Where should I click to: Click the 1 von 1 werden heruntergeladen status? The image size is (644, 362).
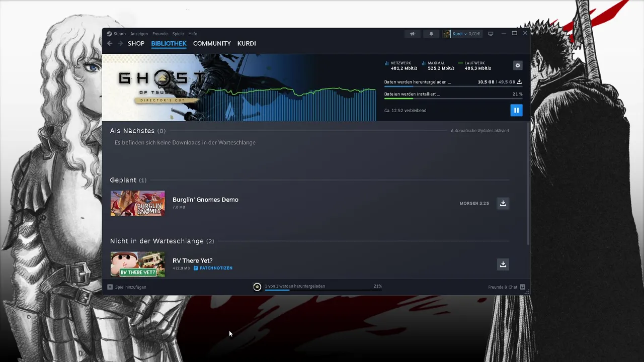click(x=295, y=286)
